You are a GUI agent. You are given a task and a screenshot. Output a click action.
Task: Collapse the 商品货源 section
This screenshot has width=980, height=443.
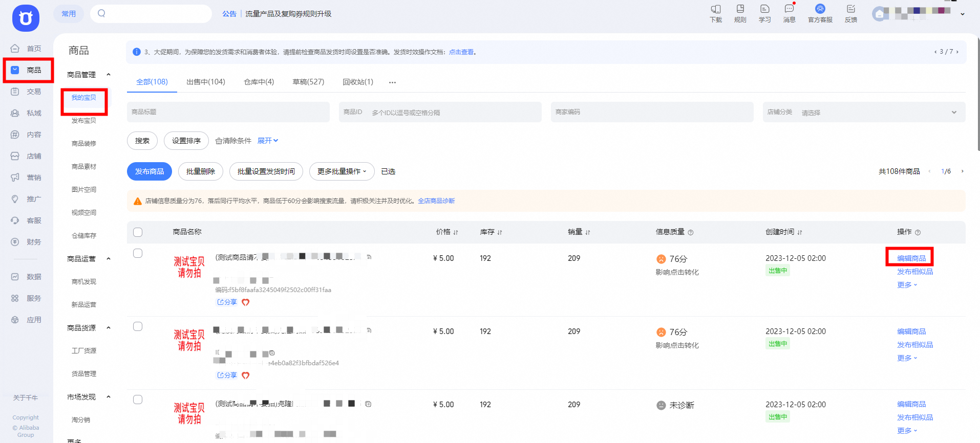click(x=109, y=328)
